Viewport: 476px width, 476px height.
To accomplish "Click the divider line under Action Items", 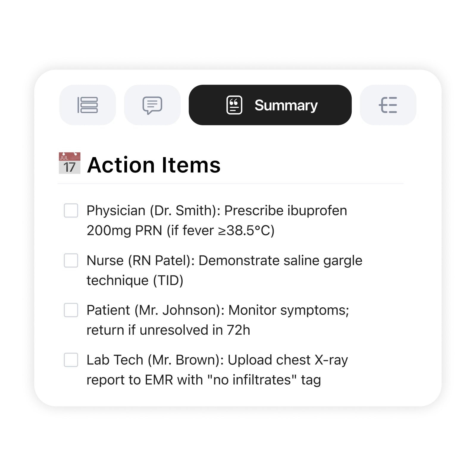I will coord(231,184).
